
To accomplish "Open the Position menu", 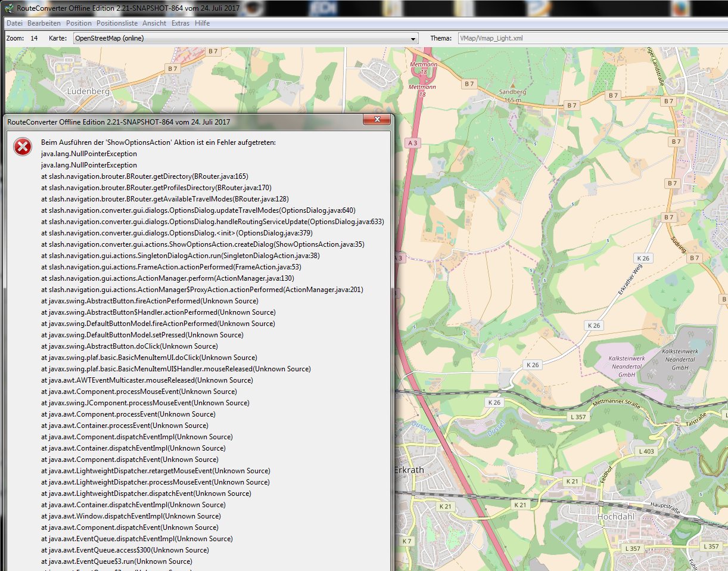I will [79, 23].
